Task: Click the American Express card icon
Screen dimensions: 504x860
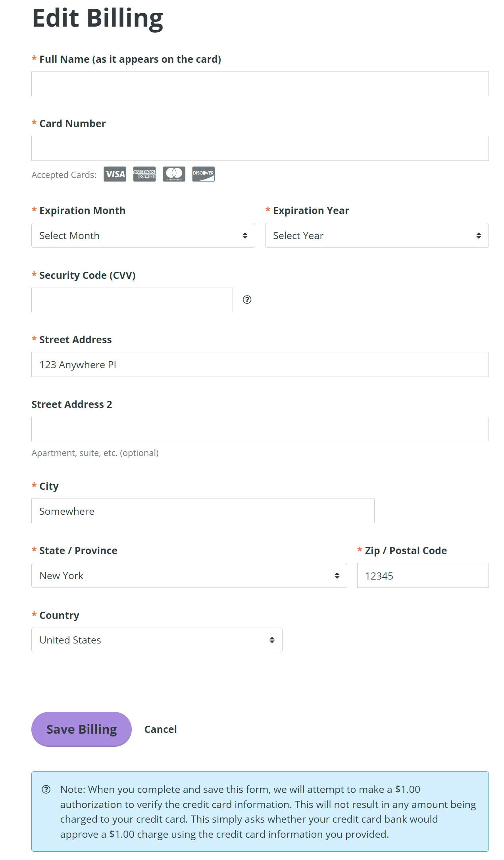Action: click(x=144, y=174)
